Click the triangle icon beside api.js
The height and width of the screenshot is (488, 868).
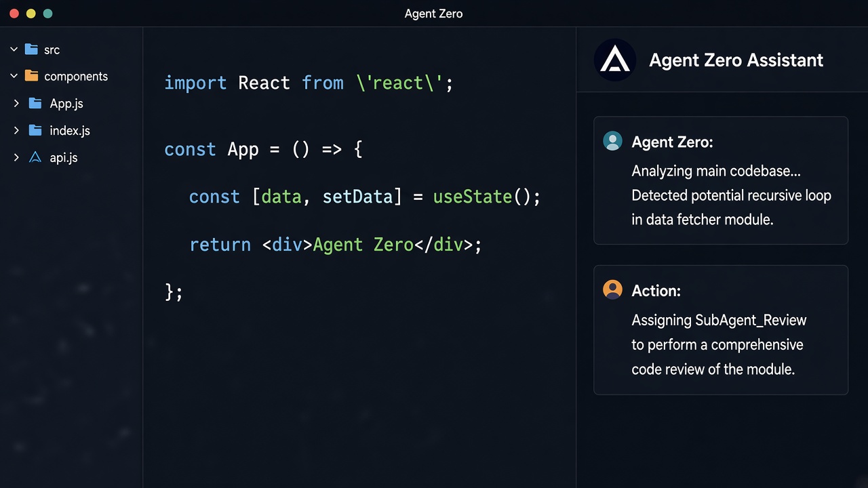coord(36,157)
